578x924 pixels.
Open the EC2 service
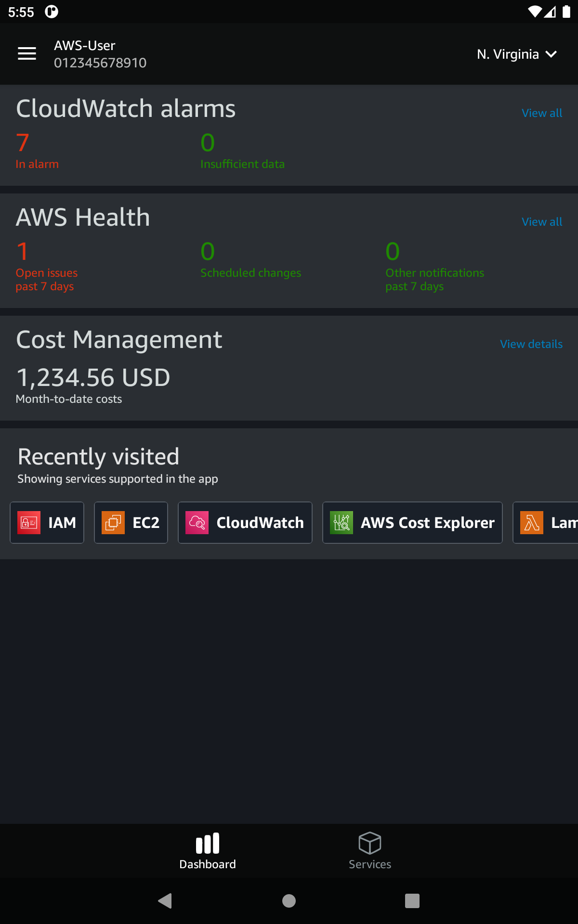[131, 523]
